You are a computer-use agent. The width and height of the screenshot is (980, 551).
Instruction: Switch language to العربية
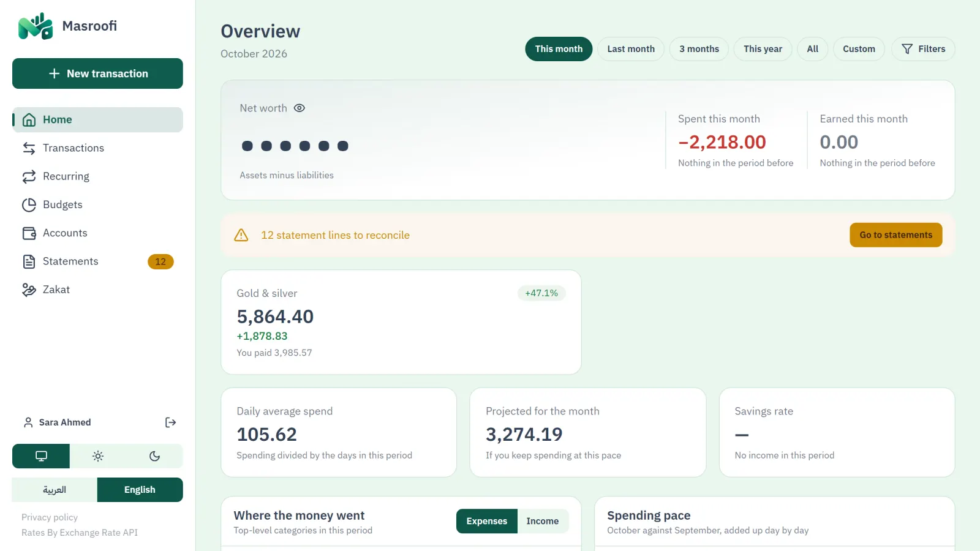pyautogui.click(x=55, y=490)
